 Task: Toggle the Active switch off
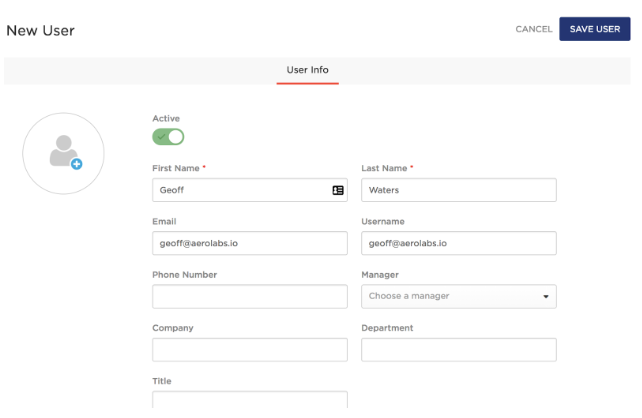click(168, 137)
